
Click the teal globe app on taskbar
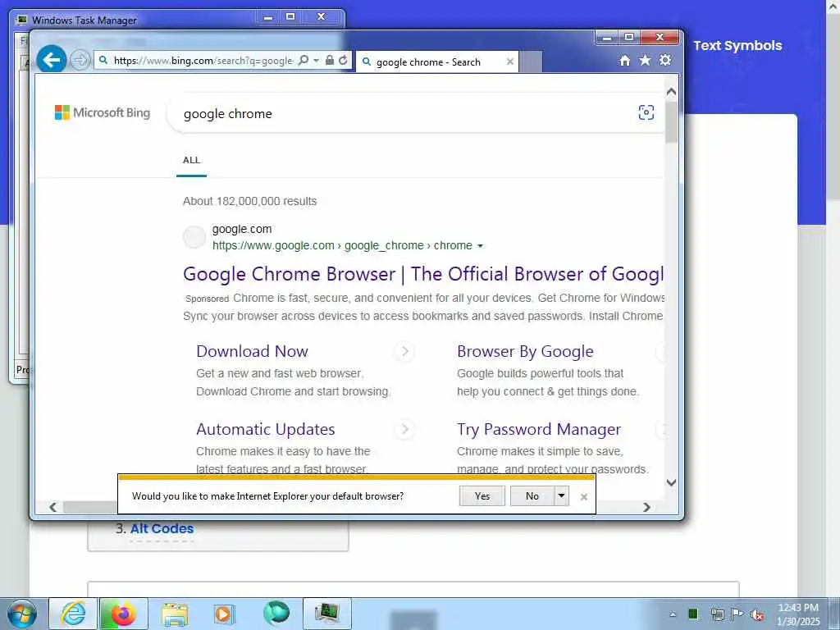(276, 613)
